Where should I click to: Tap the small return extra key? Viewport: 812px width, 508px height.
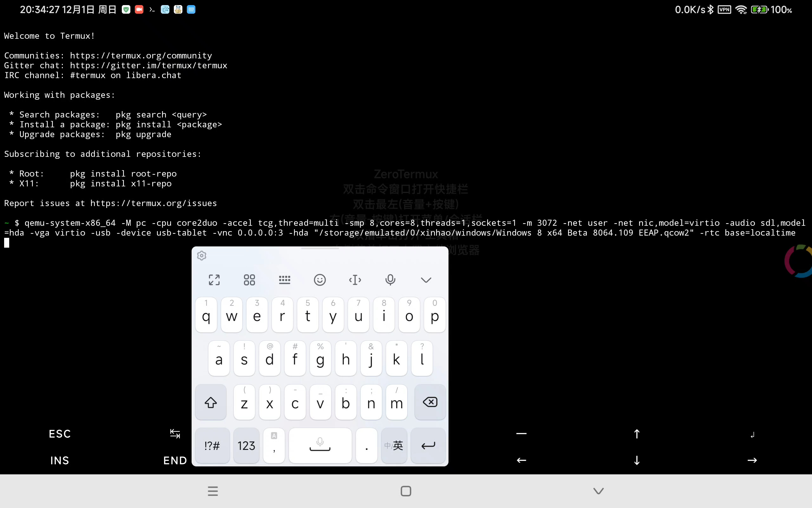(752, 435)
